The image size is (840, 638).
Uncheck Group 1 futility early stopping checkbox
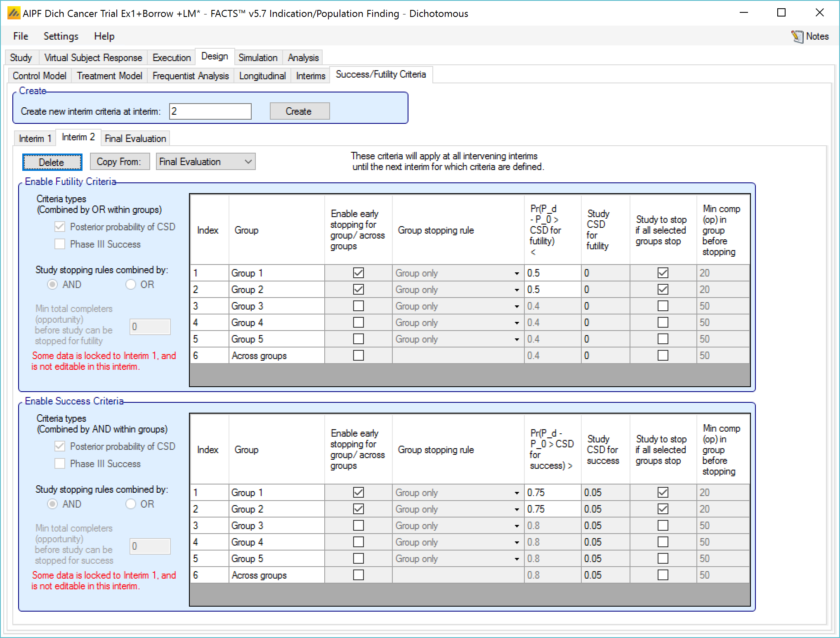coord(358,273)
